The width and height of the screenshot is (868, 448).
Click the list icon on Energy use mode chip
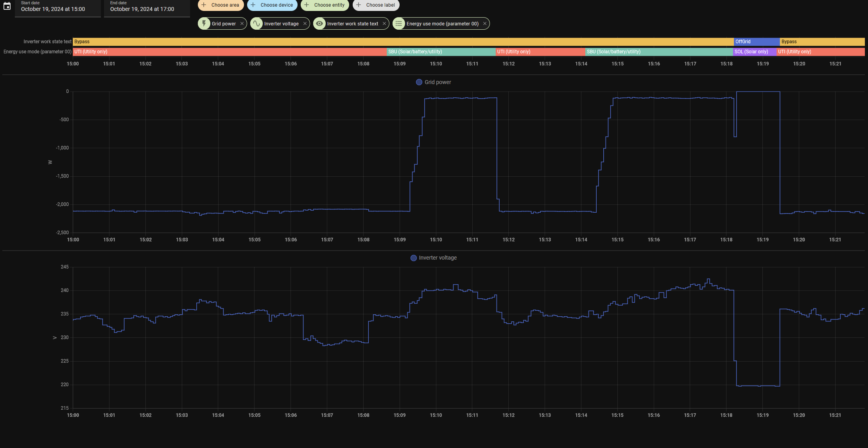pos(398,23)
